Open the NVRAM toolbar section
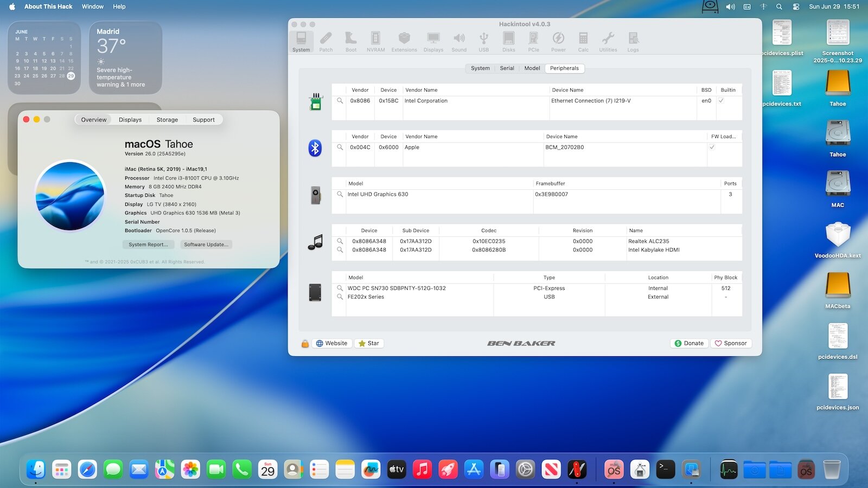 [375, 42]
